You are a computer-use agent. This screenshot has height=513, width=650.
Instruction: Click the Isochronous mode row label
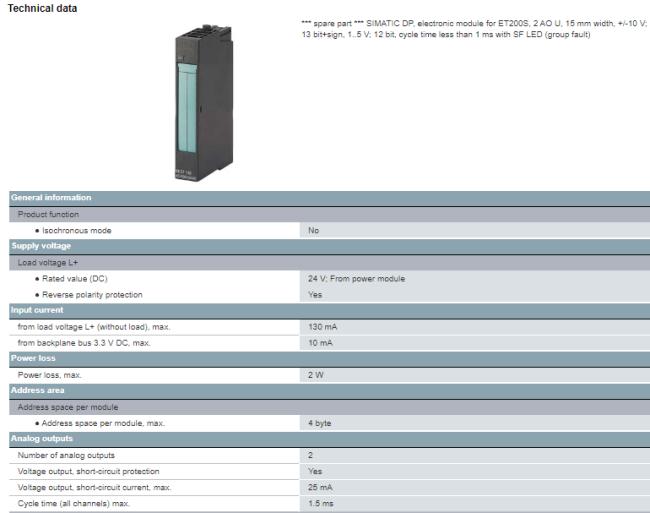click(x=77, y=230)
